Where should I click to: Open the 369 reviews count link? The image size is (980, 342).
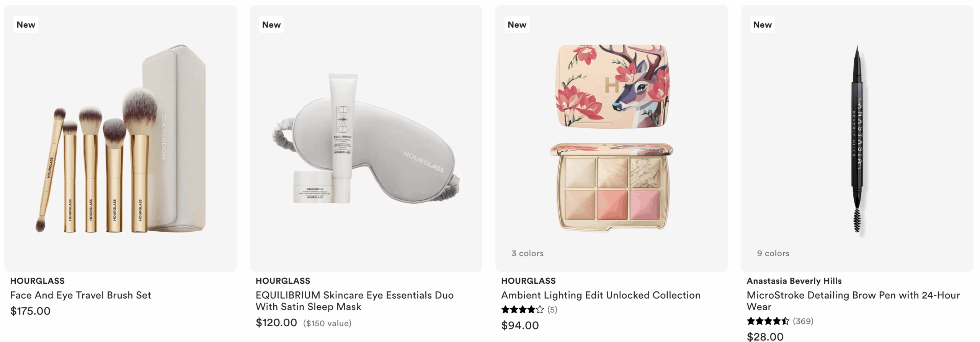click(x=803, y=321)
